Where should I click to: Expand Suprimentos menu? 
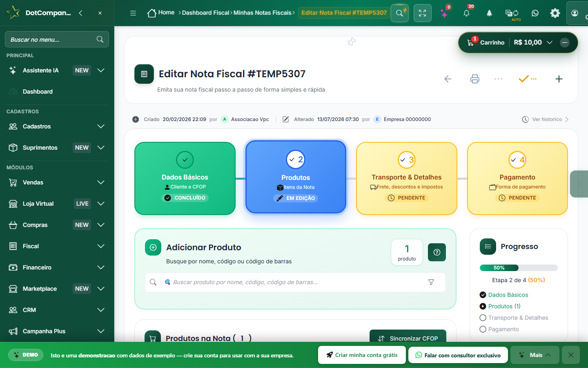pyautogui.click(x=57, y=148)
